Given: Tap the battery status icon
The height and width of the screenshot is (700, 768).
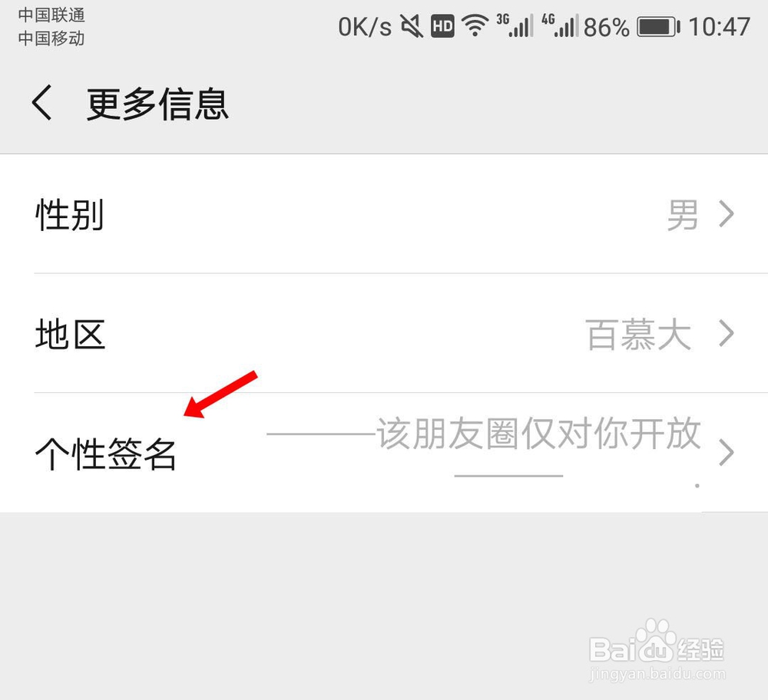Looking at the screenshot, I should click(658, 26).
